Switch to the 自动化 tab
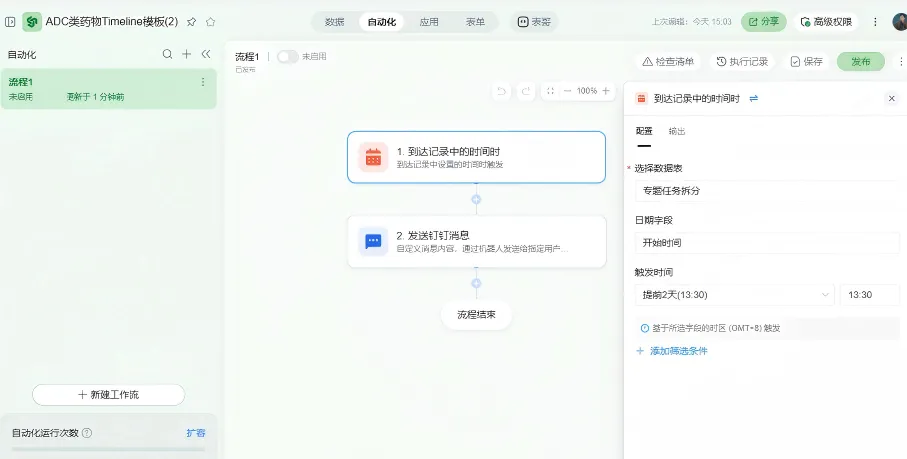Image resolution: width=907 pixels, height=459 pixels. (382, 22)
